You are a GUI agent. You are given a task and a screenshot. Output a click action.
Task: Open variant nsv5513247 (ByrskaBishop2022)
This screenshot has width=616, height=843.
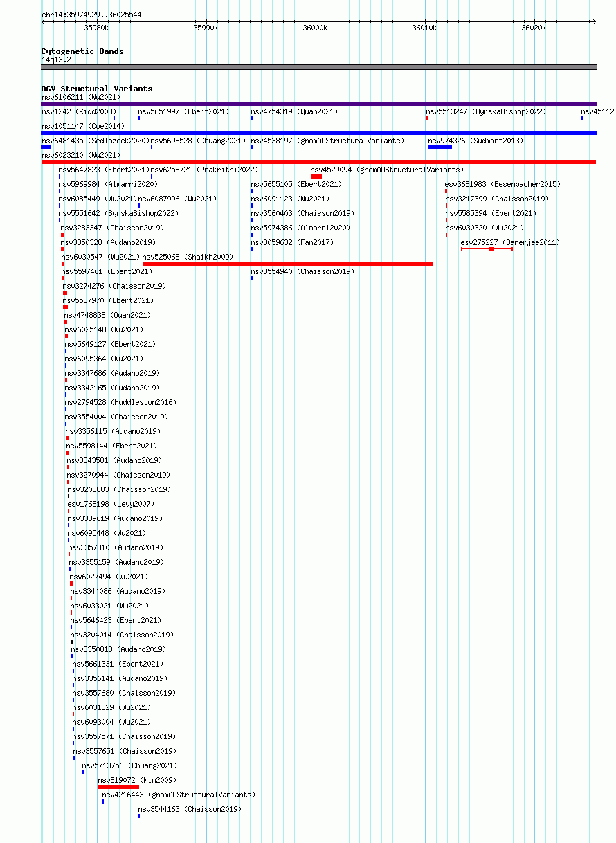pos(486,111)
